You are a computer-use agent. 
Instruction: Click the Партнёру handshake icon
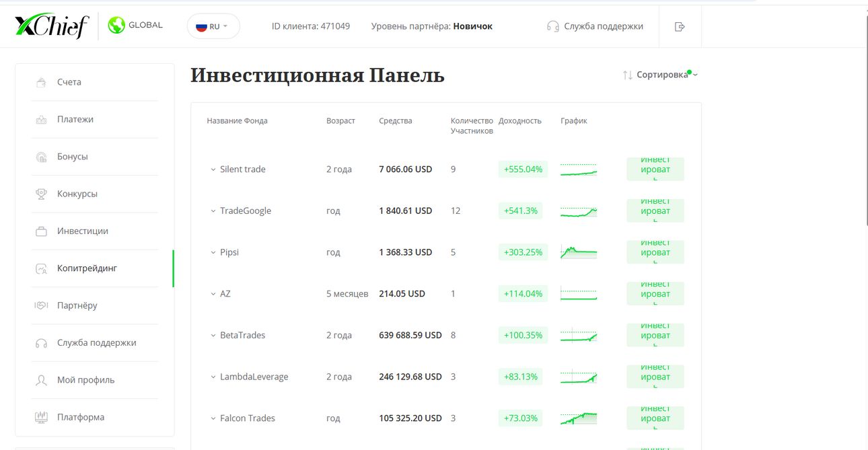[x=41, y=305]
